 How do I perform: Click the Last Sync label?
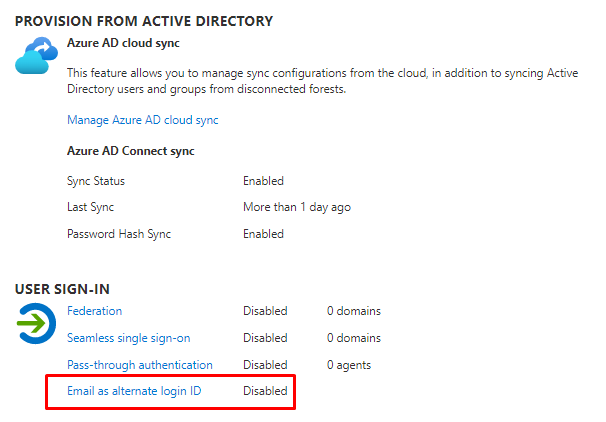(90, 207)
